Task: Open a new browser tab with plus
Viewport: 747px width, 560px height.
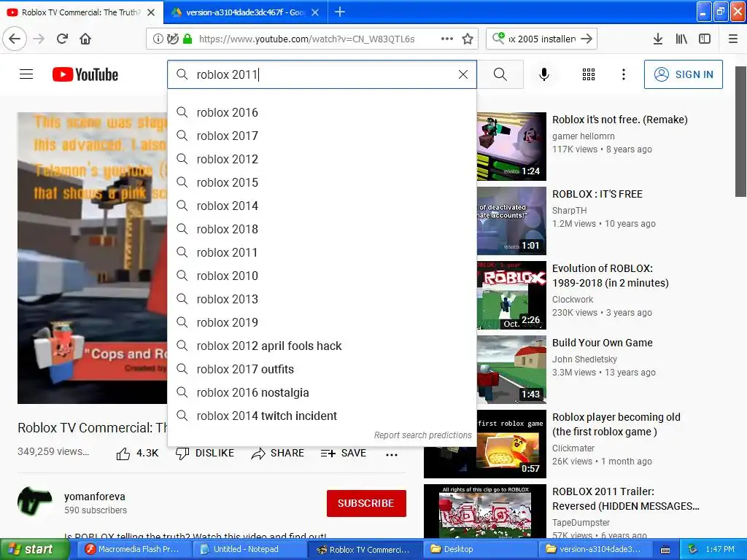Action: [340, 12]
